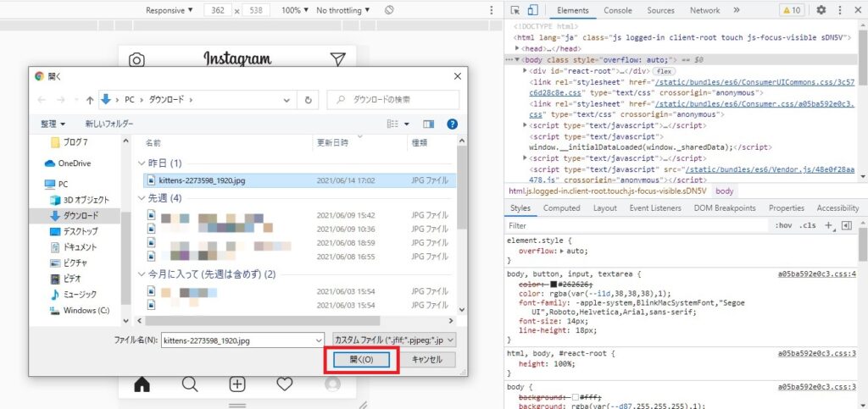Click the キャンセル cancel button
Screen dimensions: 868x409
click(x=427, y=359)
